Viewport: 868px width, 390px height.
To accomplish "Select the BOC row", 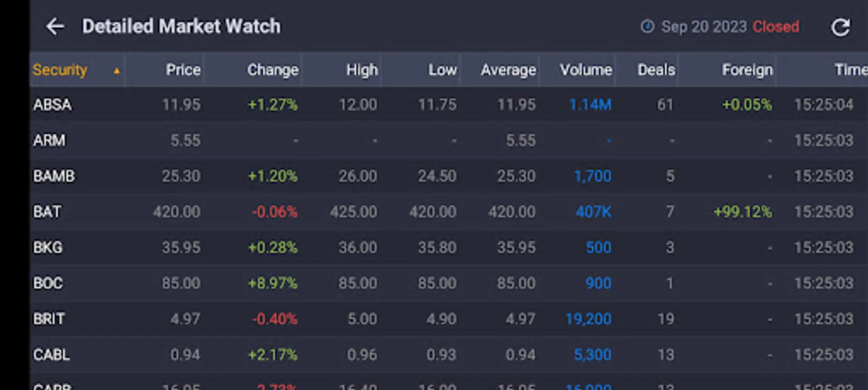I will point(48,283).
